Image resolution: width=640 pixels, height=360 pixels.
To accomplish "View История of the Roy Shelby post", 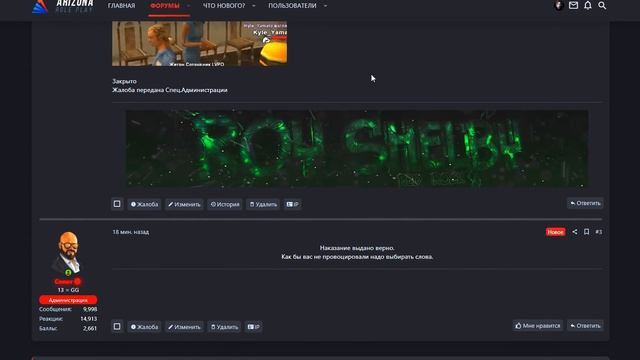I will 225,204.
